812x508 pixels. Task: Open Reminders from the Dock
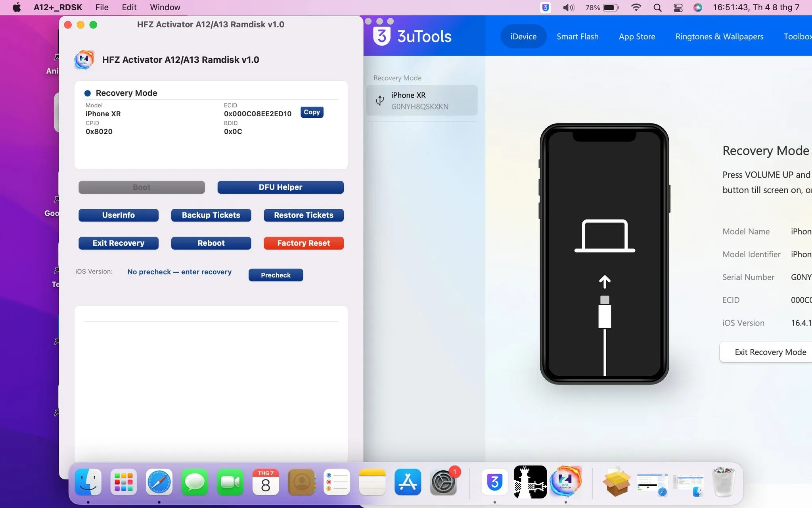[337, 482]
